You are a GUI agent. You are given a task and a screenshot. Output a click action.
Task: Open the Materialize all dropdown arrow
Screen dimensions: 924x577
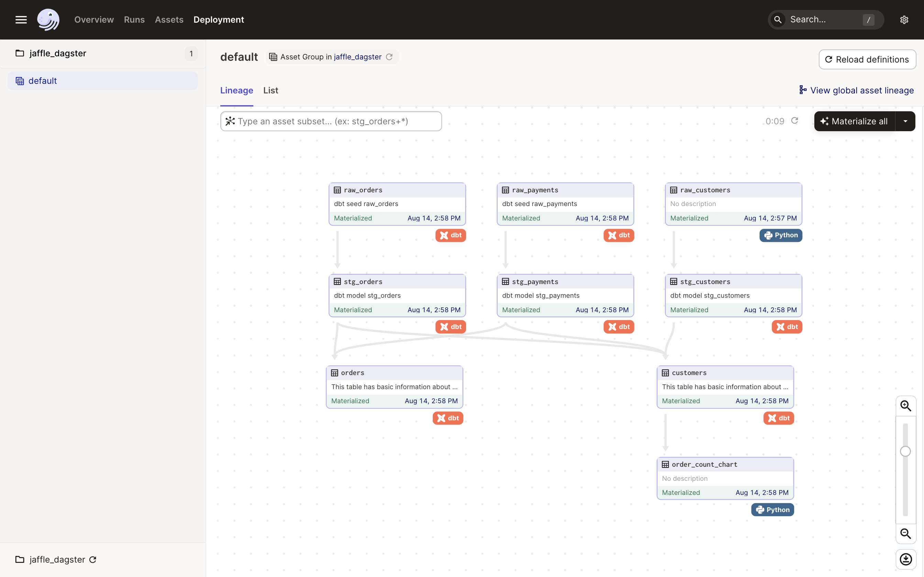(x=906, y=121)
